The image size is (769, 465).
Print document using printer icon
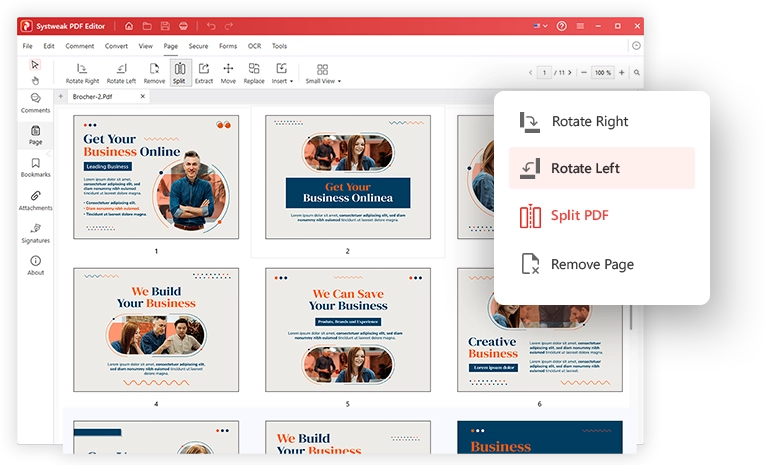pyautogui.click(x=183, y=26)
